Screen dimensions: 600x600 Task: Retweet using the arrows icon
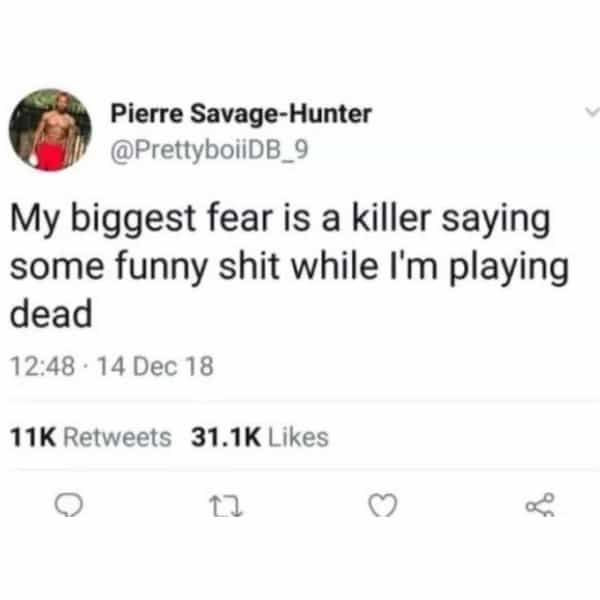point(228,506)
